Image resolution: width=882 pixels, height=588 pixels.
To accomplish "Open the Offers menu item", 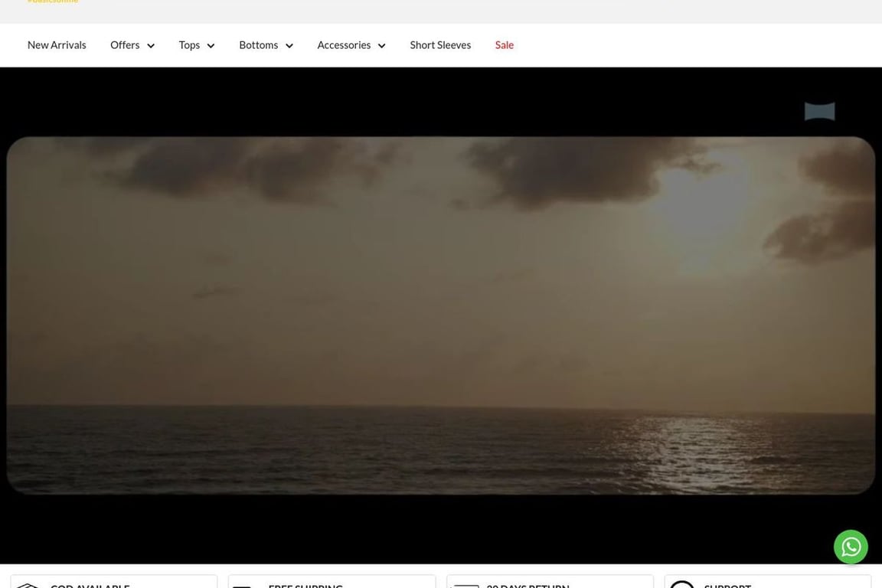I will click(125, 45).
